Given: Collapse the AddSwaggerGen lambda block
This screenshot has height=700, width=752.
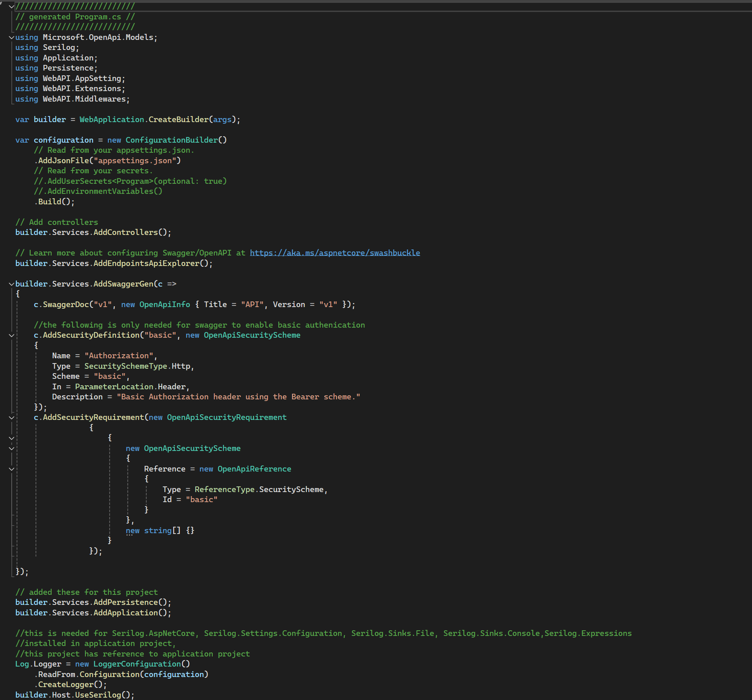Looking at the screenshot, I should 12,284.
